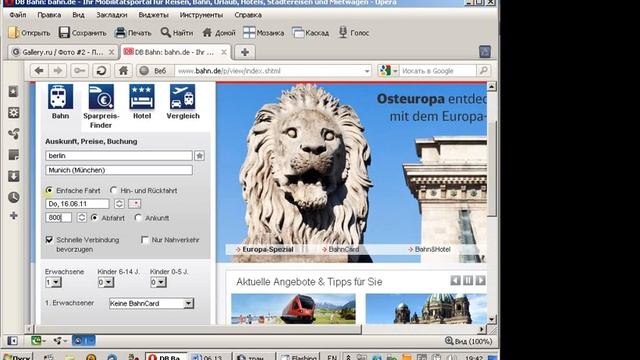
Task: Open downloads panel in sidebar
Action: pyautogui.click(x=13, y=176)
